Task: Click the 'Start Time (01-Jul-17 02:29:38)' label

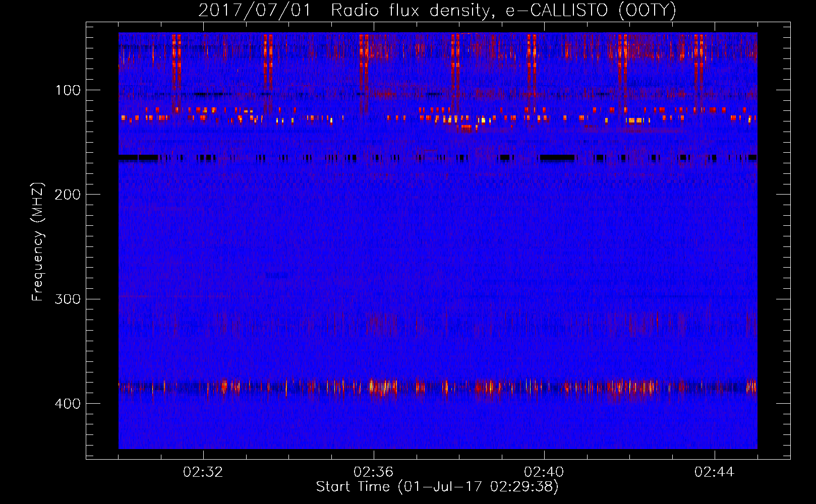Action: point(437,487)
